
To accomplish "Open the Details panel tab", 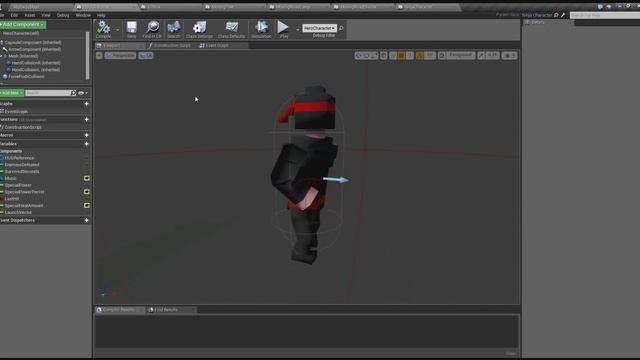I will (x=537, y=22).
